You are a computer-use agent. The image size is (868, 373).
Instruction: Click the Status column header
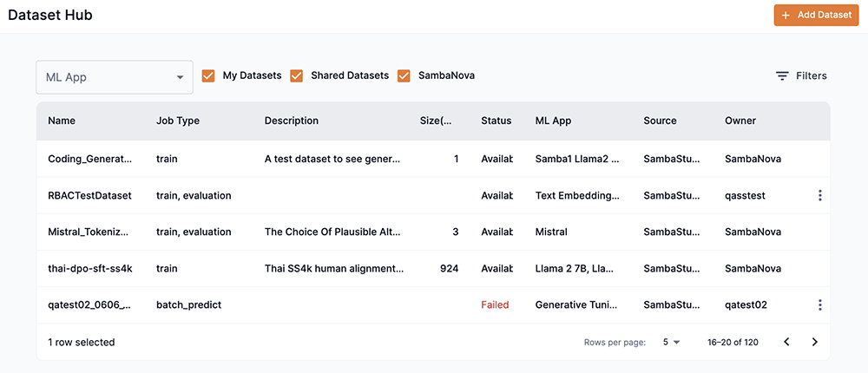496,121
